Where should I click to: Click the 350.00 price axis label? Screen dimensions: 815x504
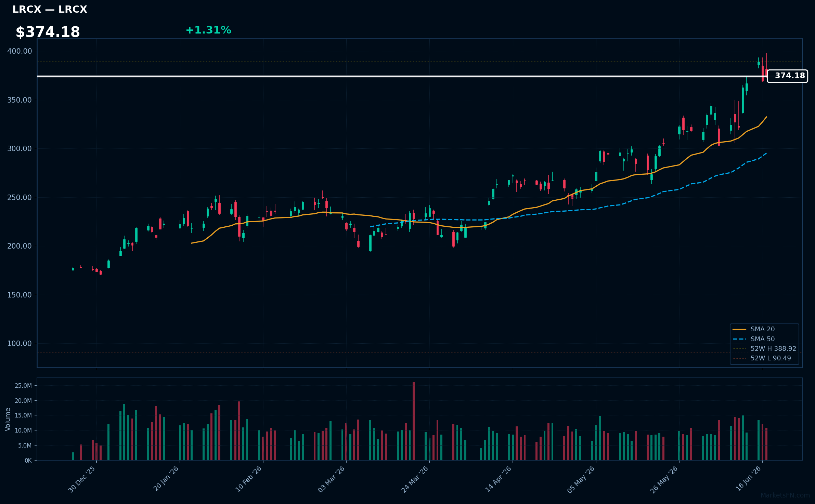(20, 100)
